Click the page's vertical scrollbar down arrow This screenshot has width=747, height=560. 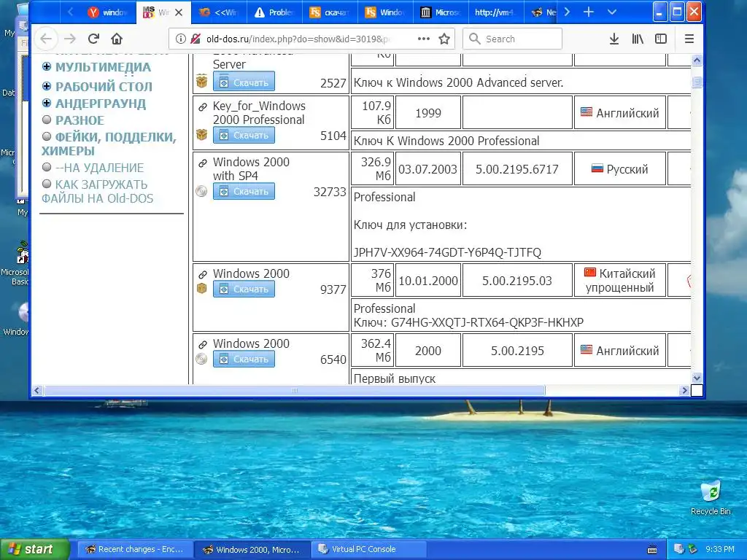[697, 378]
